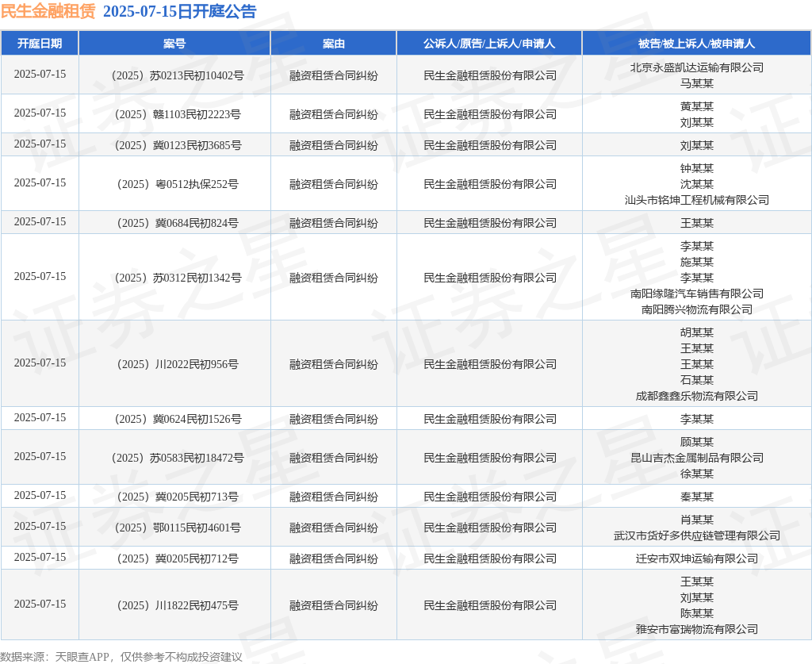Click the 被告/被上诉人/被申请人 column header
Image resolution: width=812 pixels, height=664 pixels.
click(696, 44)
